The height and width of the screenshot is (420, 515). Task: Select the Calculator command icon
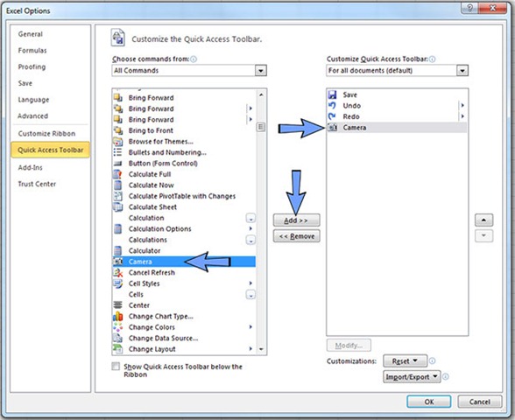tap(118, 250)
